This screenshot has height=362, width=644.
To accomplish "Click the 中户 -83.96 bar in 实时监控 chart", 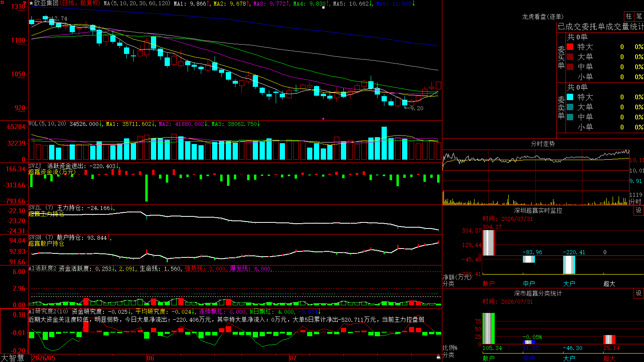I will pyautogui.click(x=528, y=259).
